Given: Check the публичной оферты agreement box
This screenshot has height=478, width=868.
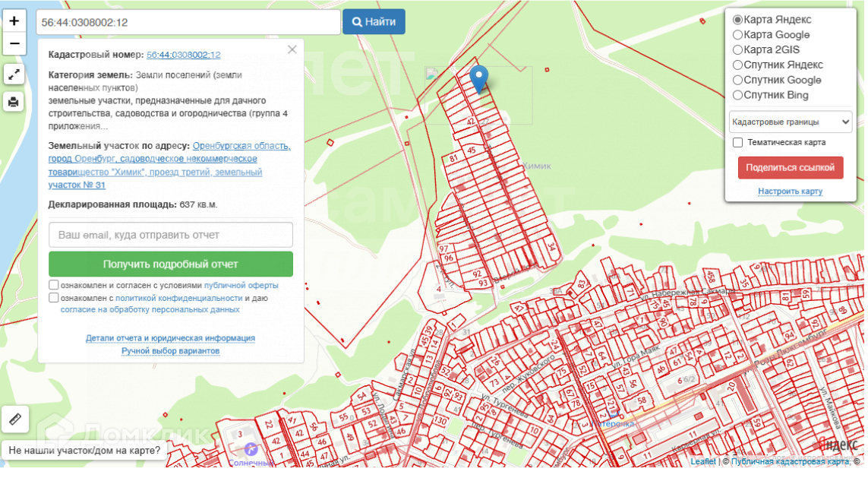Looking at the screenshot, I should tap(54, 285).
